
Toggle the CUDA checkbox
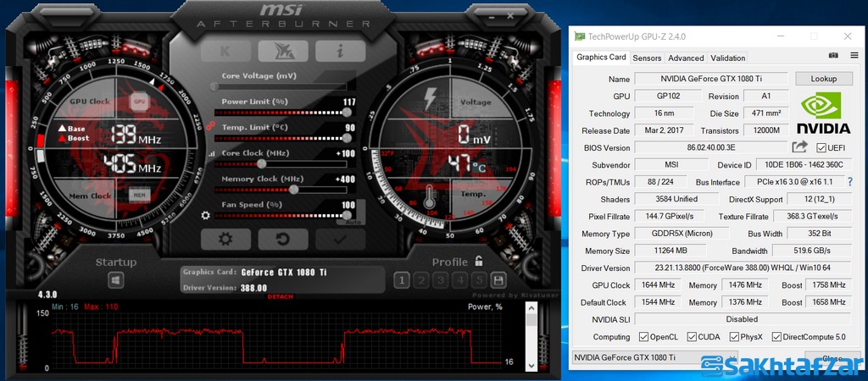(x=692, y=336)
